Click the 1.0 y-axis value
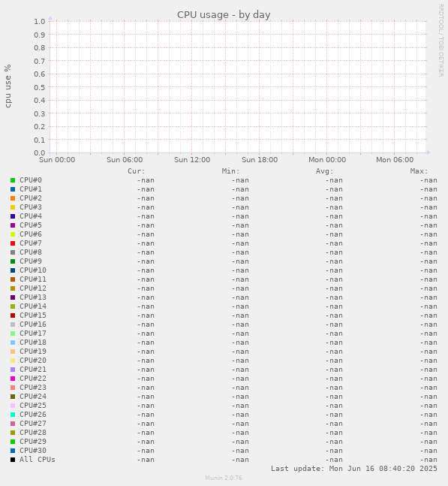The height and width of the screenshot is (486, 448). (40, 21)
